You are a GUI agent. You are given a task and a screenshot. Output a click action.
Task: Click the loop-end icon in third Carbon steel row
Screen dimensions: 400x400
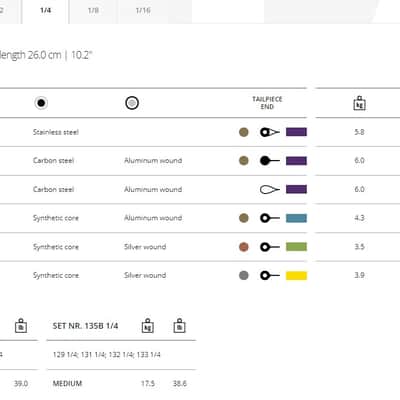pyautogui.click(x=270, y=189)
